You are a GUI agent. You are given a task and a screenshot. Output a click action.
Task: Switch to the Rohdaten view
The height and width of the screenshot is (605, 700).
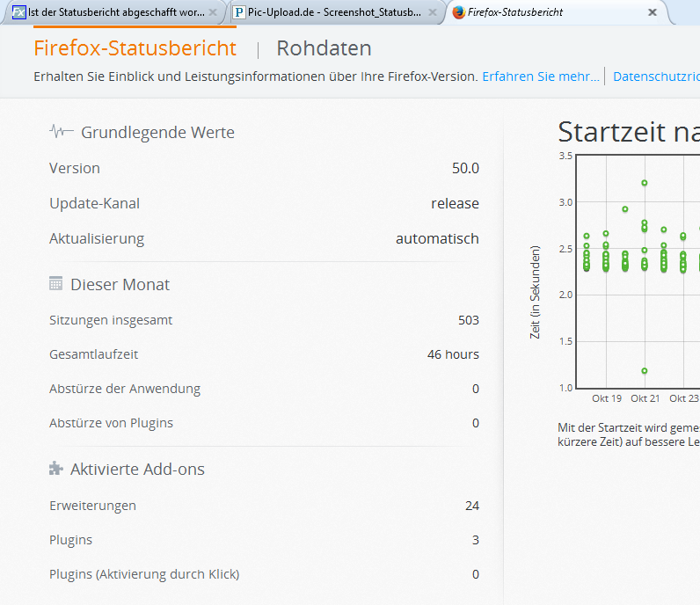point(324,48)
